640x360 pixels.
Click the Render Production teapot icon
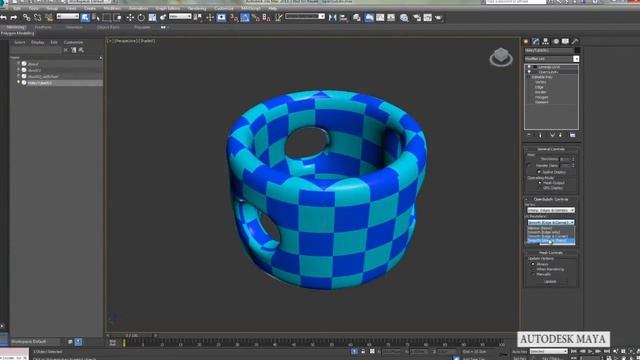(x=438, y=18)
